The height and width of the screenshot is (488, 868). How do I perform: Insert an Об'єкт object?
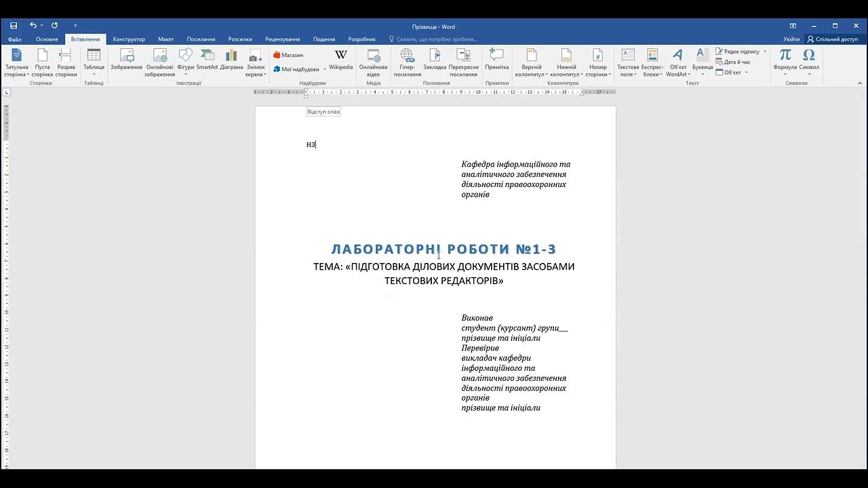(728, 73)
